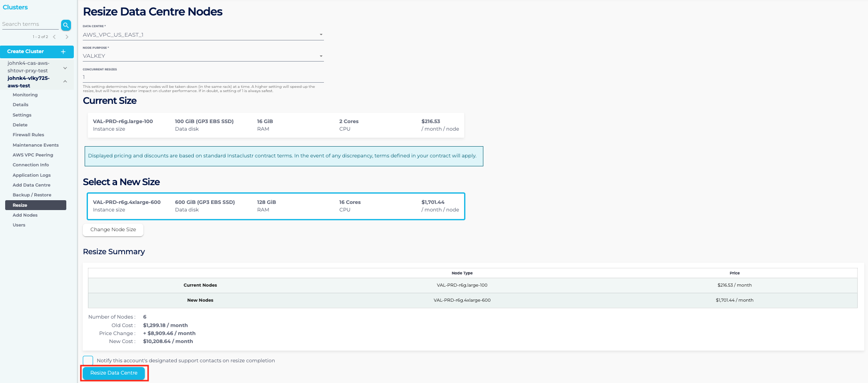Collapse johnk4-vlky725-aws-test cluster
Screen dimensions: 868x383
point(65,82)
